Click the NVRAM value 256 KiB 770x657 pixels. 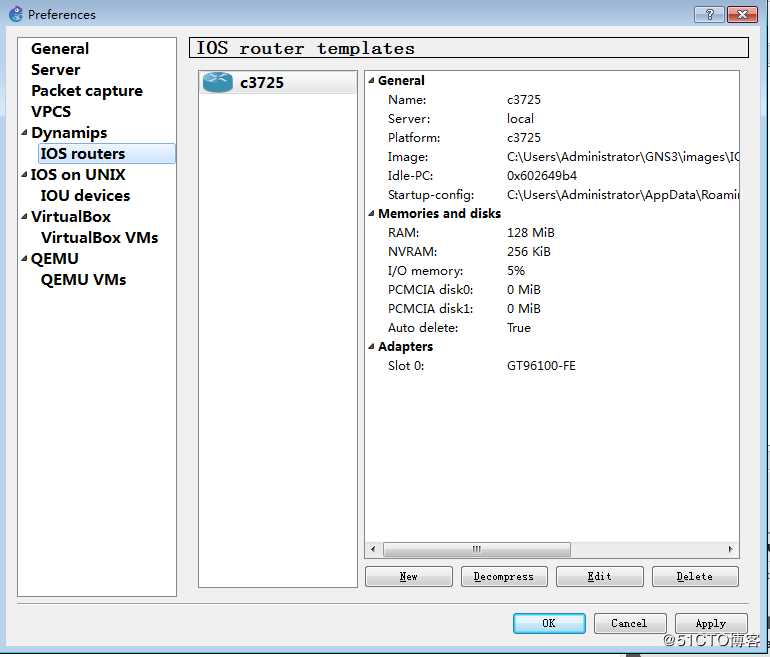point(528,252)
